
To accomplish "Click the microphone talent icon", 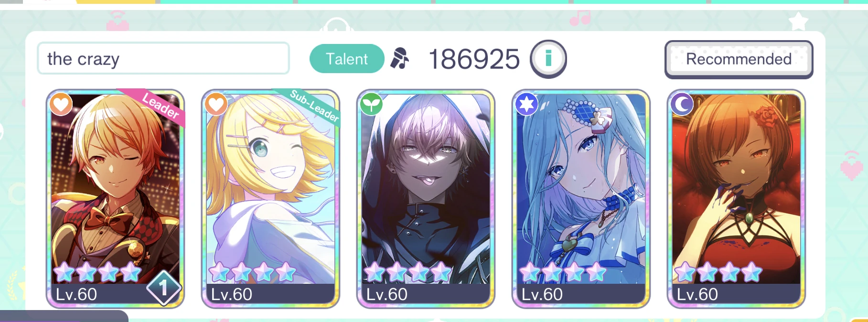I will [x=399, y=59].
